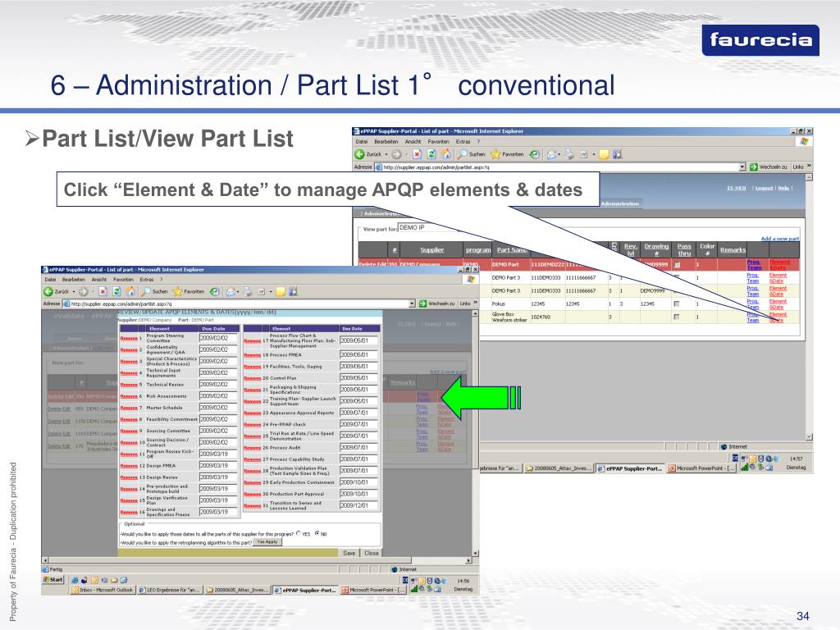
Task: Click Stop icon in front IE window toolbar
Action: 103,291
